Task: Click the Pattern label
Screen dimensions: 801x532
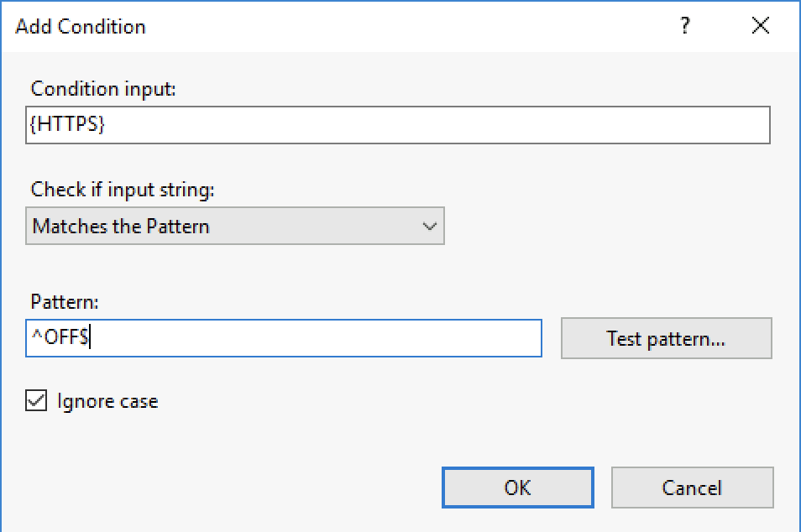Action: point(64,301)
